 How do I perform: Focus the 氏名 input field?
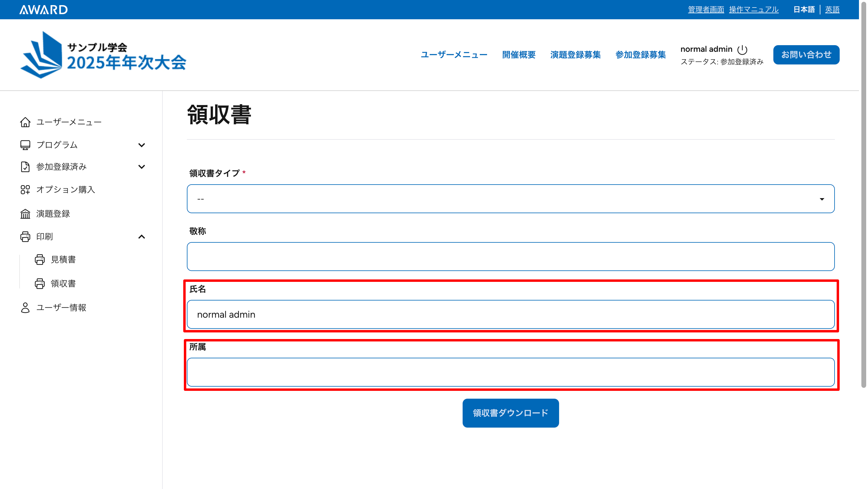[x=511, y=314]
